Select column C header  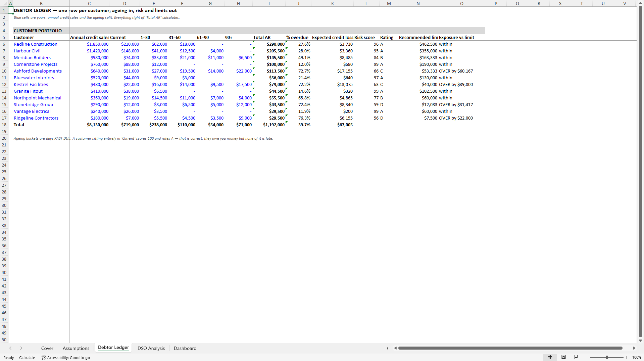click(x=89, y=3)
